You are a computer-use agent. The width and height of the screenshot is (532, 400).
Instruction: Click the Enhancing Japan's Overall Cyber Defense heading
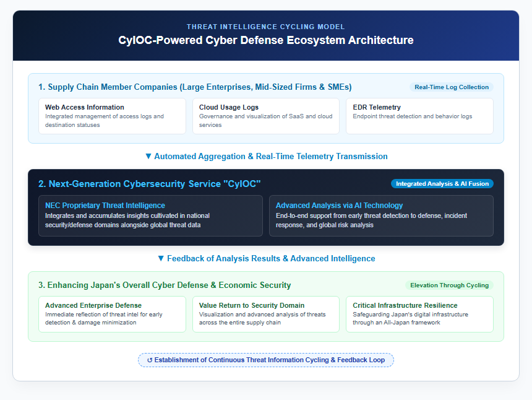click(x=165, y=285)
